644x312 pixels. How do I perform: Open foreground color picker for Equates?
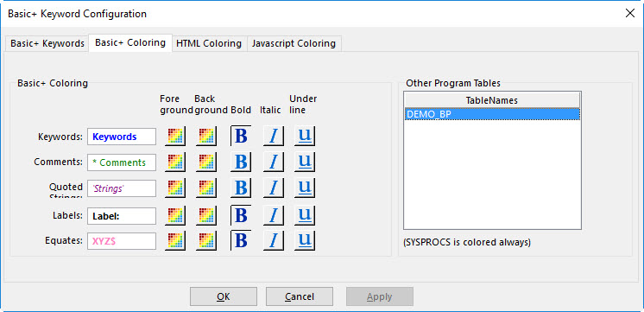tap(175, 240)
